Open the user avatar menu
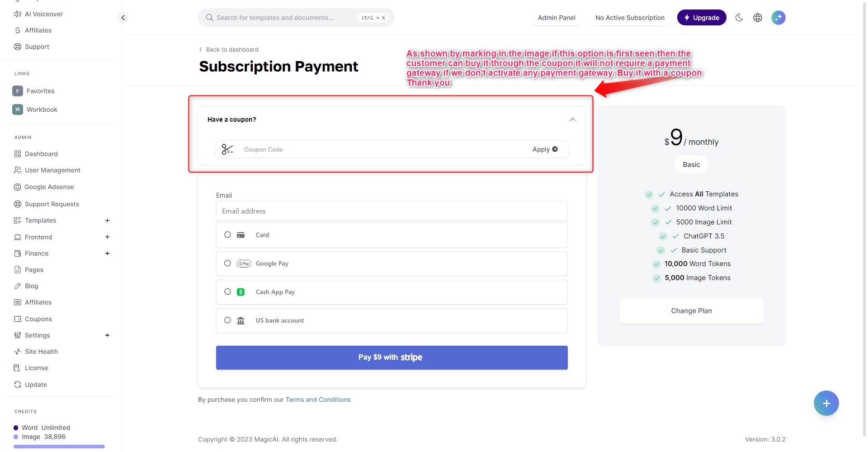This screenshot has width=868, height=452. [778, 18]
